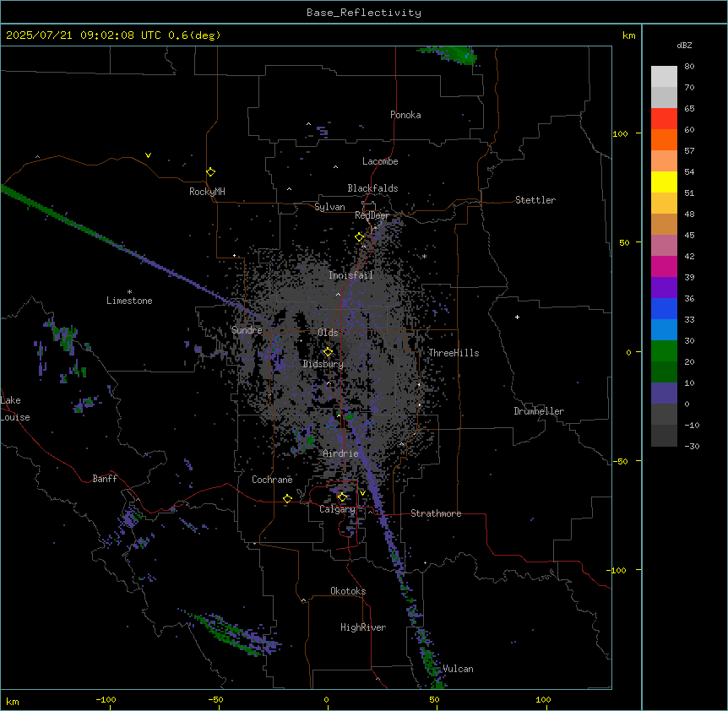Screen dimensions: 728x711
Task: Select the Ponoka town label
Action: pos(405,115)
